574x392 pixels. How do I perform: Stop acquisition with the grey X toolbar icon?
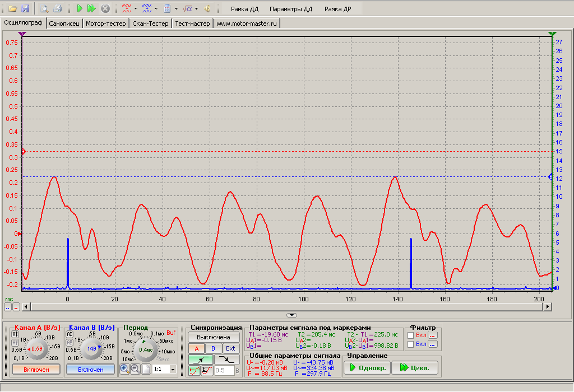pos(105,8)
